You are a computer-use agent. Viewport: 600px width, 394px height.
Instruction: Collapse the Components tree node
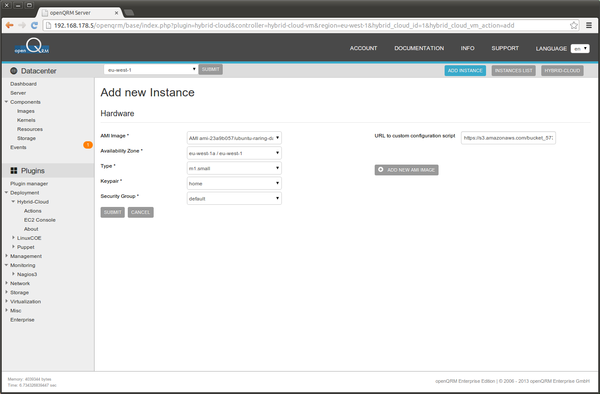[x=7, y=102]
